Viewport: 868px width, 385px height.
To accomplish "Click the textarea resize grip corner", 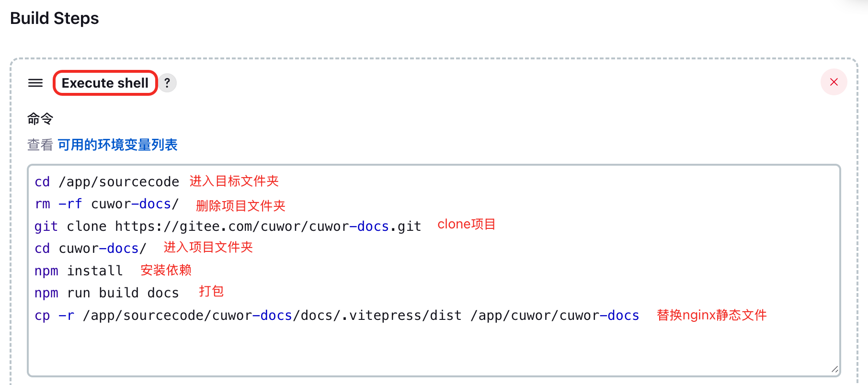I will pos(834,369).
